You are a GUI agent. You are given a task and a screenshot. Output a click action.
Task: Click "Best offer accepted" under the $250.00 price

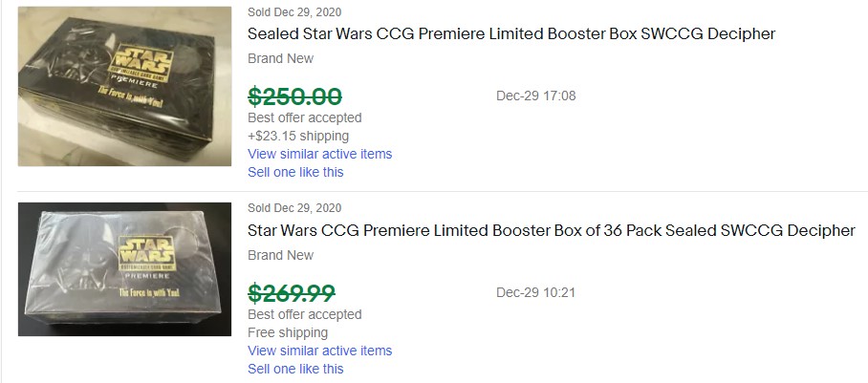pos(304,117)
